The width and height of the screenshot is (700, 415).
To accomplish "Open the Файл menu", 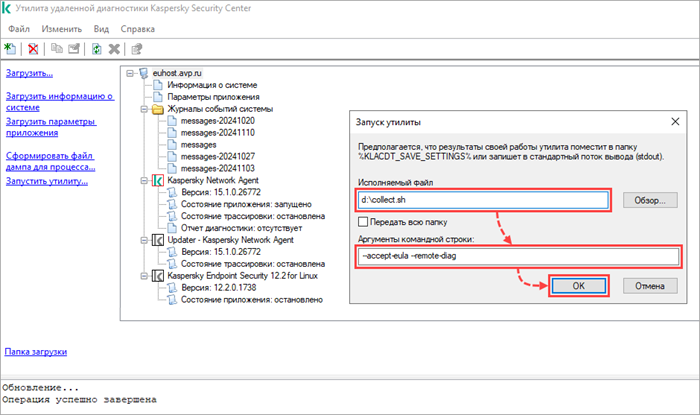I will pos(19,29).
